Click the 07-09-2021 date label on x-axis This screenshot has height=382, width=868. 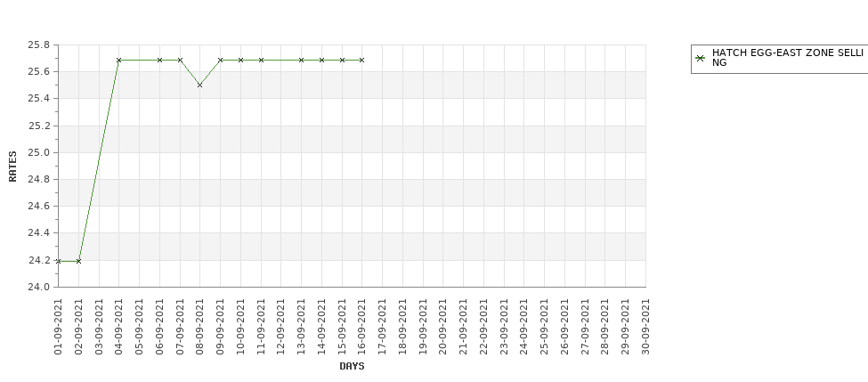180,327
